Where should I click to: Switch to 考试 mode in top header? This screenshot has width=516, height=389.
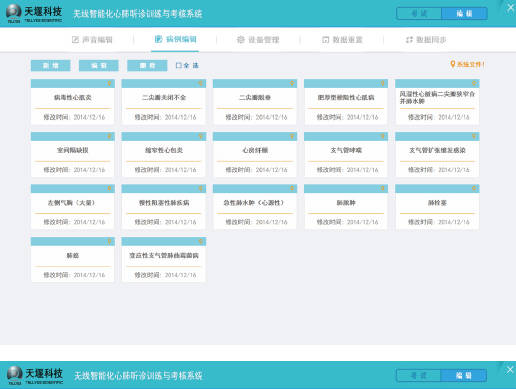(x=419, y=14)
